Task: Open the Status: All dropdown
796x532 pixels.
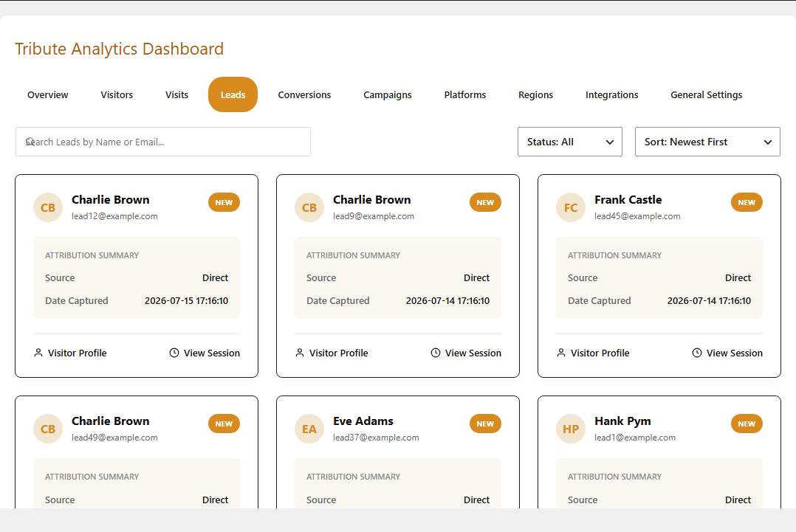Action: pyautogui.click(x=569, y=142)
